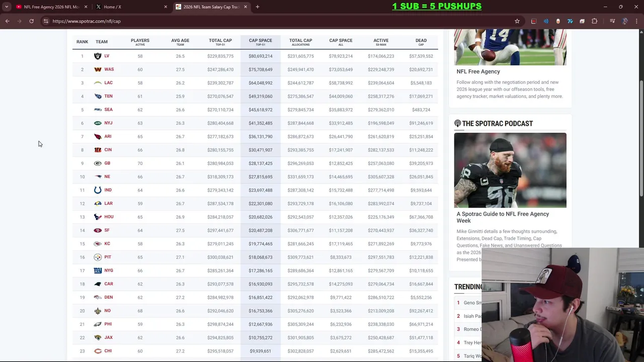The height and width of the screenshot is (362, 644).
Task: Click the NYJ Jets team logo
Action: pos(98,123)
